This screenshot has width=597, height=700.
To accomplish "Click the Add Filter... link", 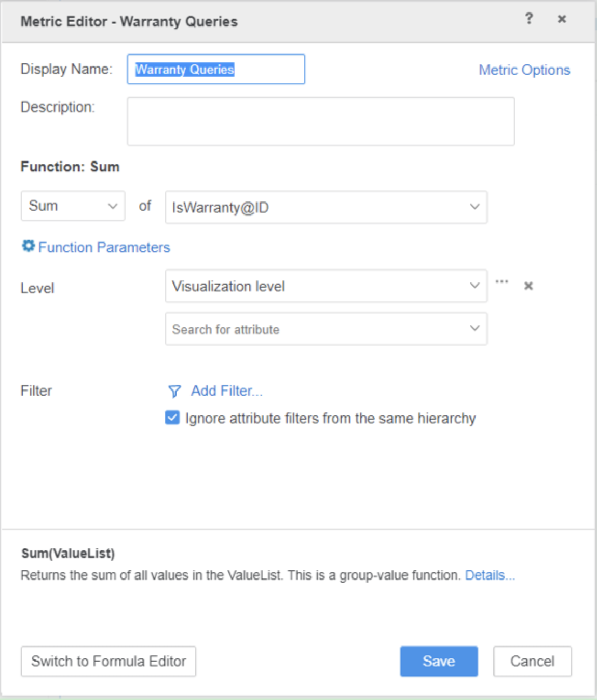I will pos(226,391).
